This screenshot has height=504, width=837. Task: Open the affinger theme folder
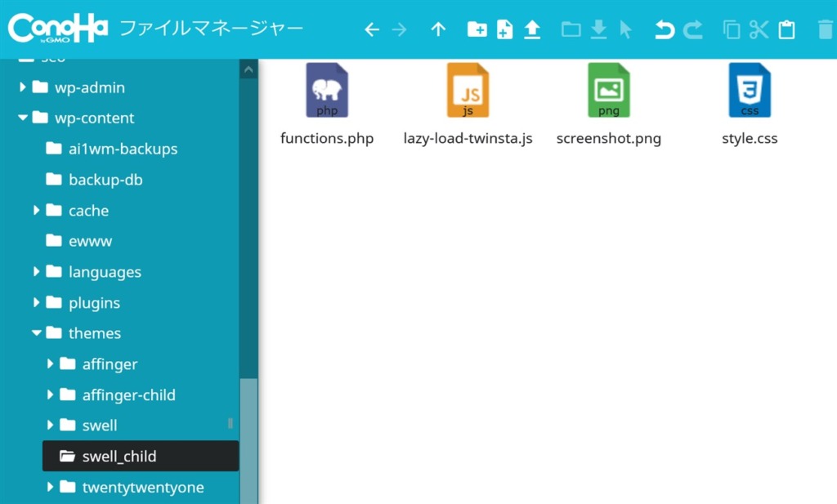tap(98, 364)
